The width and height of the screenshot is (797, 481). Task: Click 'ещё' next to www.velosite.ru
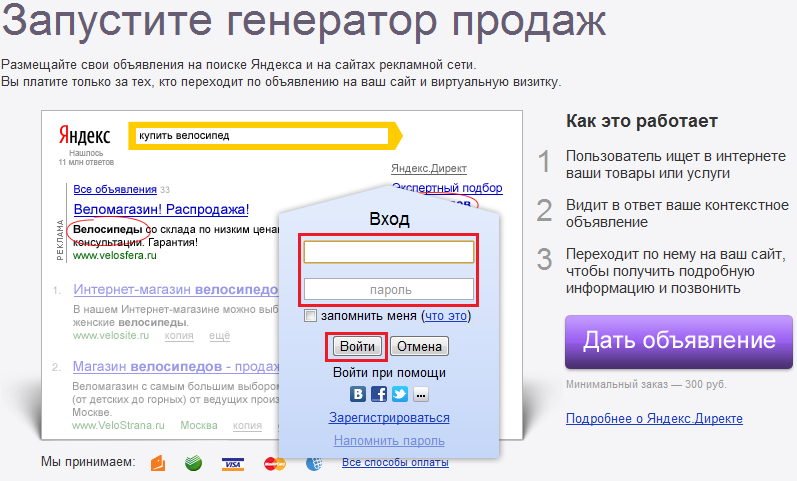(x=220, y=336)
